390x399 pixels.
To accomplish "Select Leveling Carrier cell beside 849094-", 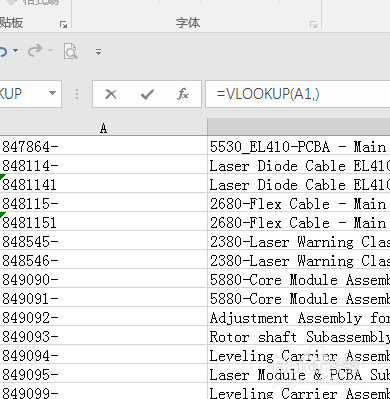I will [x=299, y=354].
